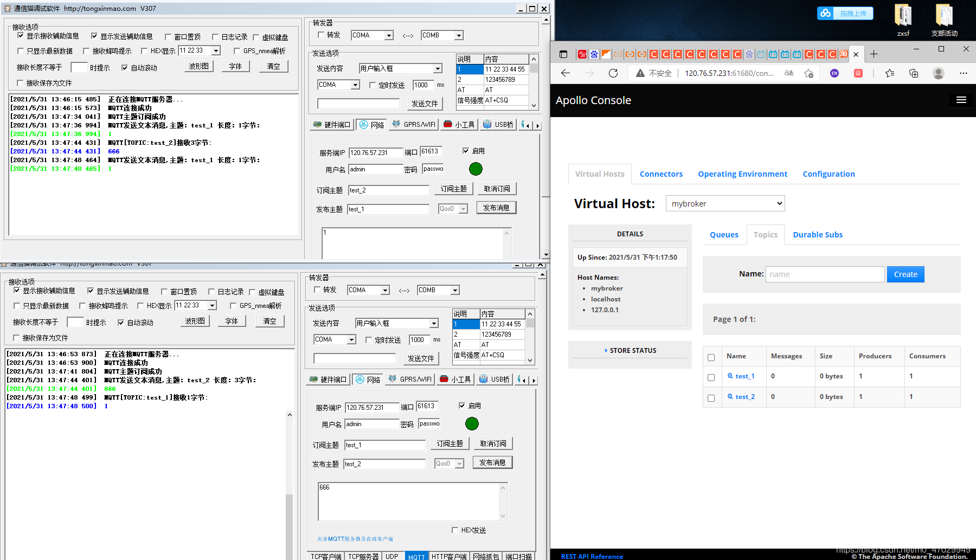Image resolution: width=976 pixels, height=560 pixels.
Task: Click the red coupon extension icon
Action: 858,73
